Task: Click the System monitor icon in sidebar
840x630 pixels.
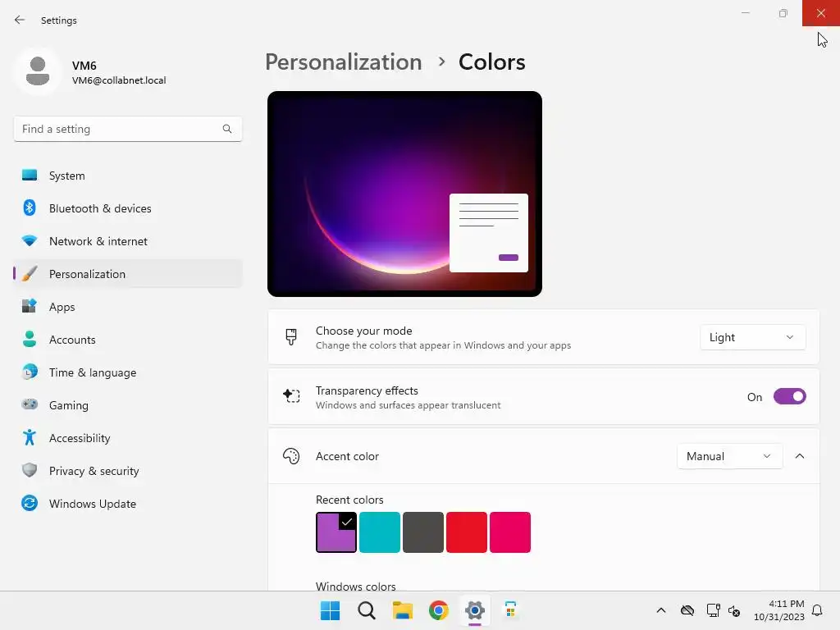Action: tap(30, 176)
